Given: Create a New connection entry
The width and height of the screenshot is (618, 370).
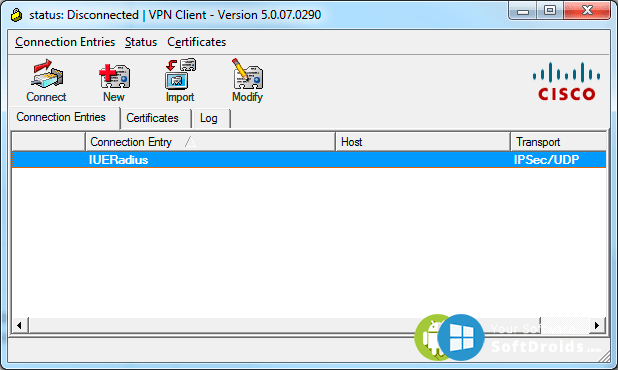Looking at the screenshot, I should (114, 82).
